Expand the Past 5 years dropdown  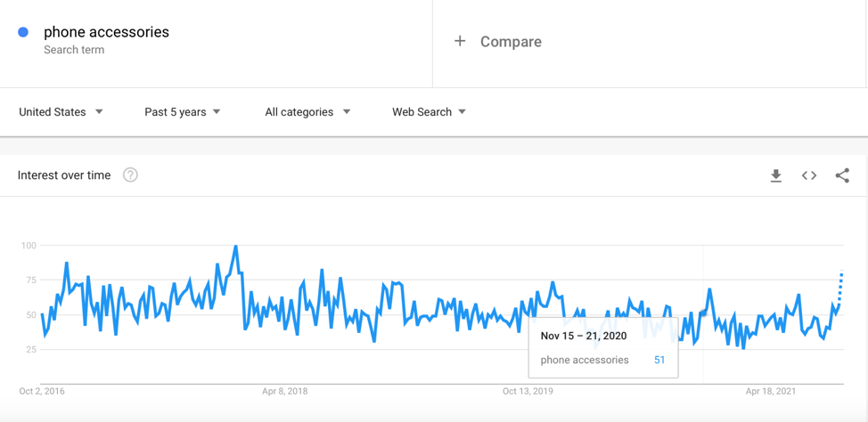[183, 112]
